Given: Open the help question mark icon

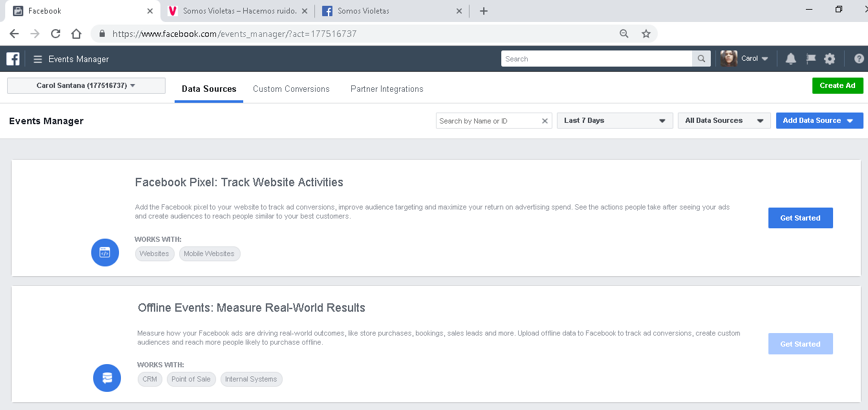Looking at the screenshot, I should pos(859,59).
